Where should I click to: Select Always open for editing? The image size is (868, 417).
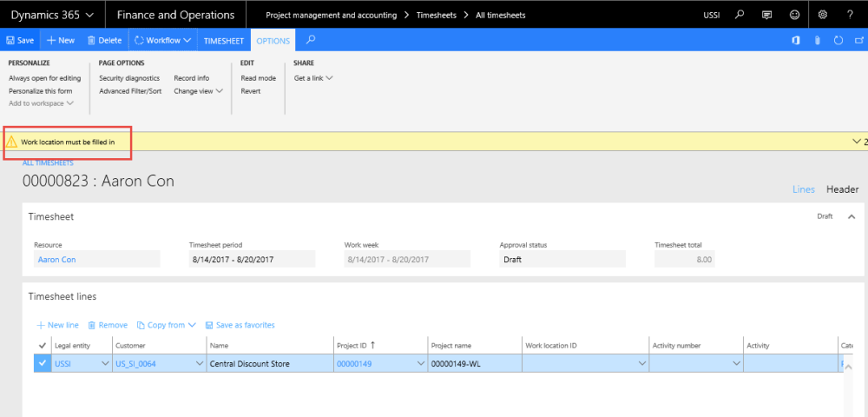45,78
